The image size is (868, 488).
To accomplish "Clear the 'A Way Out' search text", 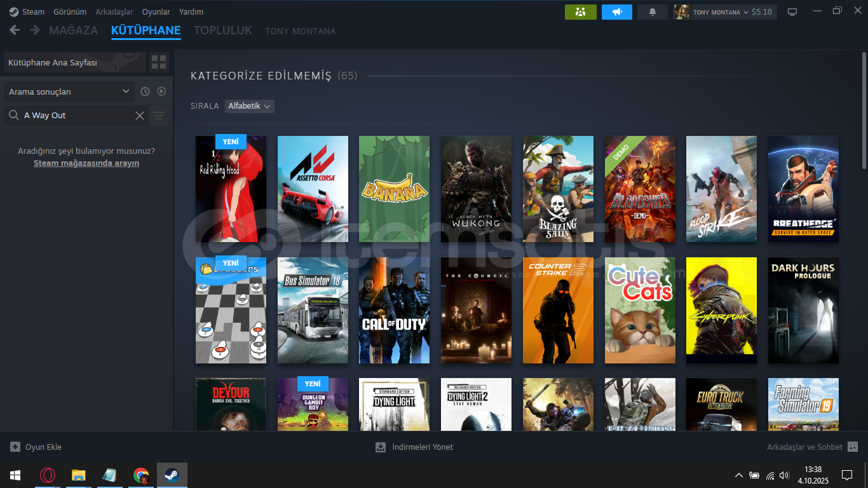I will [x=140, y=116].
